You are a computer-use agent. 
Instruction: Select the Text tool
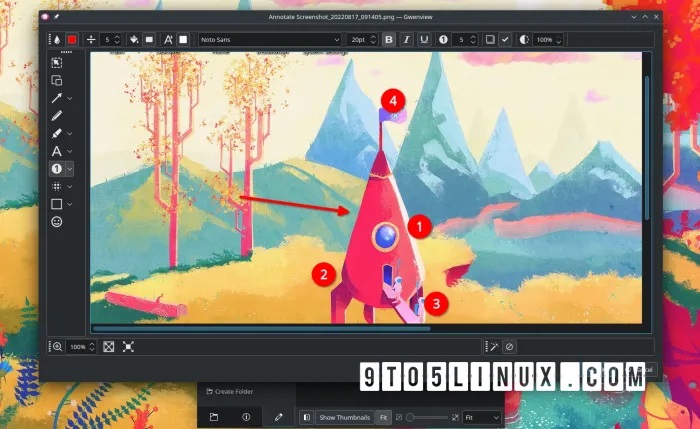pos(57,151)
